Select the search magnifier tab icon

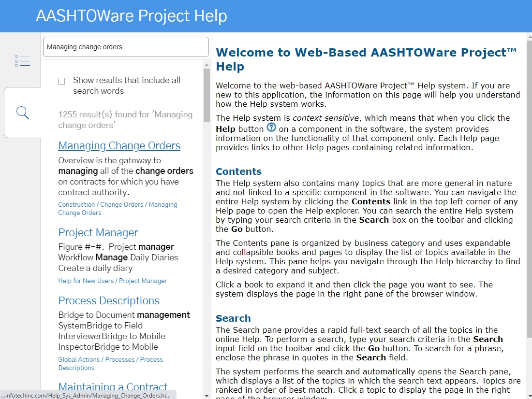[22, 113]
